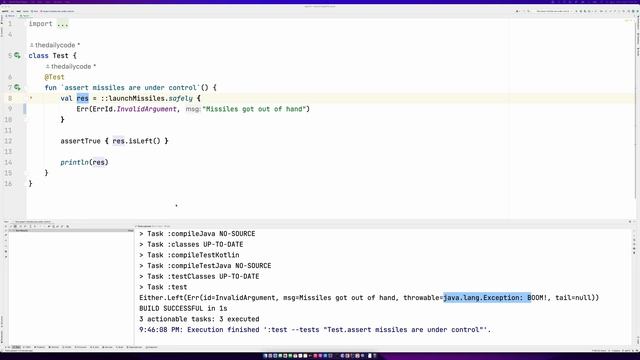Click the highlighted res variable on line 8
The image size is (640, 360).
coord(82,98)
